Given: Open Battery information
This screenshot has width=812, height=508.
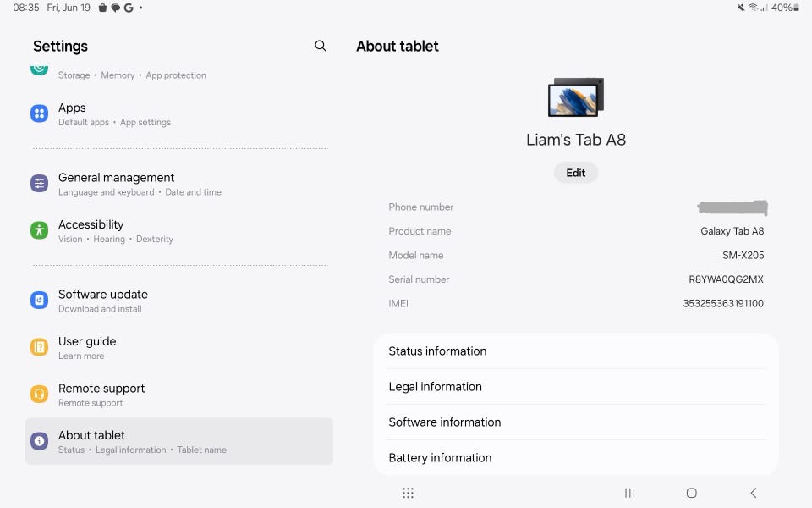Looking at the screenshot, I should click(576, 458).
